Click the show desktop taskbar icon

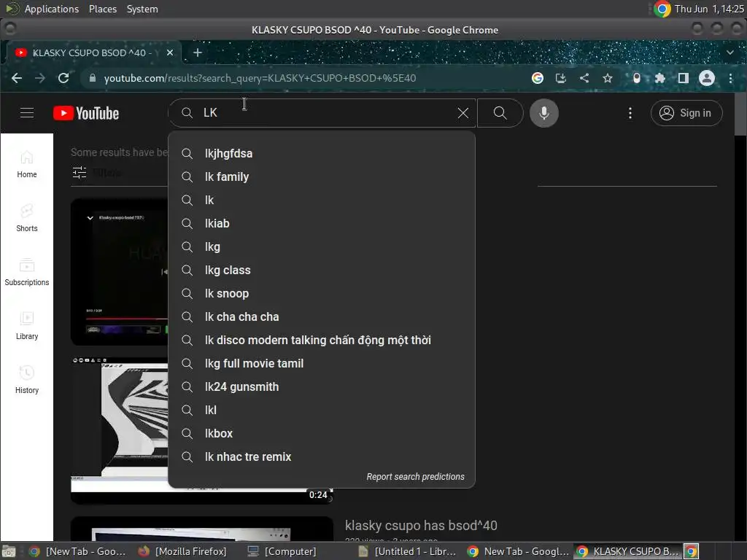[9, 551]
